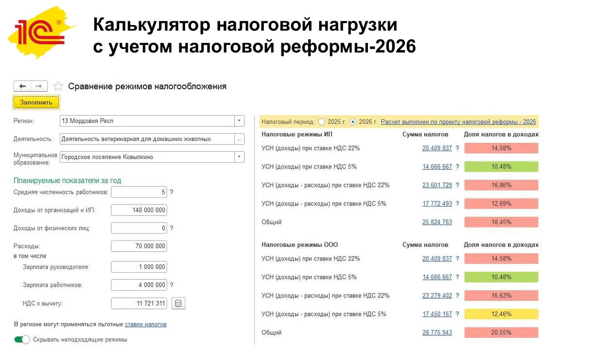Click the green 10,48% bar under ИП
Viewport: 593px width, 364px height.
click(501, 167)
